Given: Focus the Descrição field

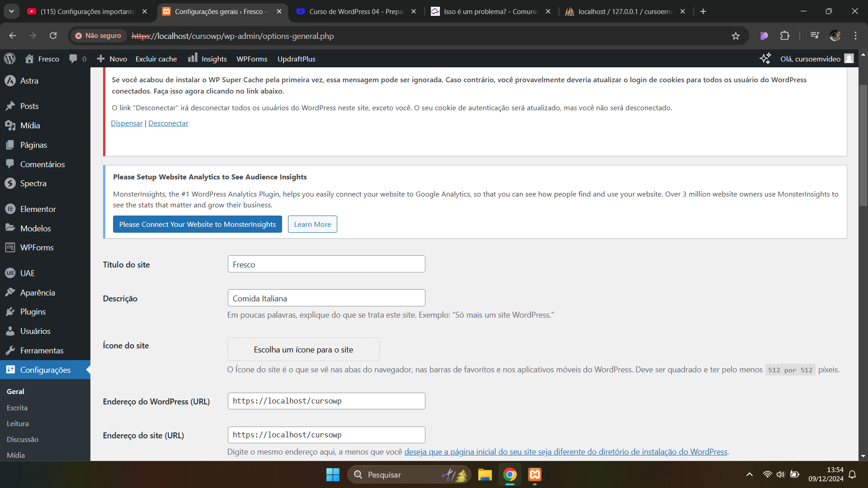Looking at the screenshot, I should (326, 298).
